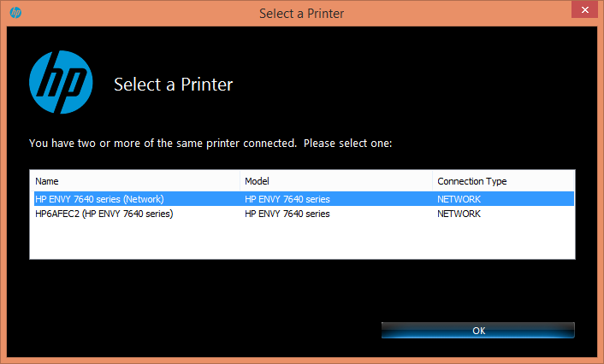Click the Model cell in the HP6AFEC2 row
The image size is (604, 364).
point(287,214)
